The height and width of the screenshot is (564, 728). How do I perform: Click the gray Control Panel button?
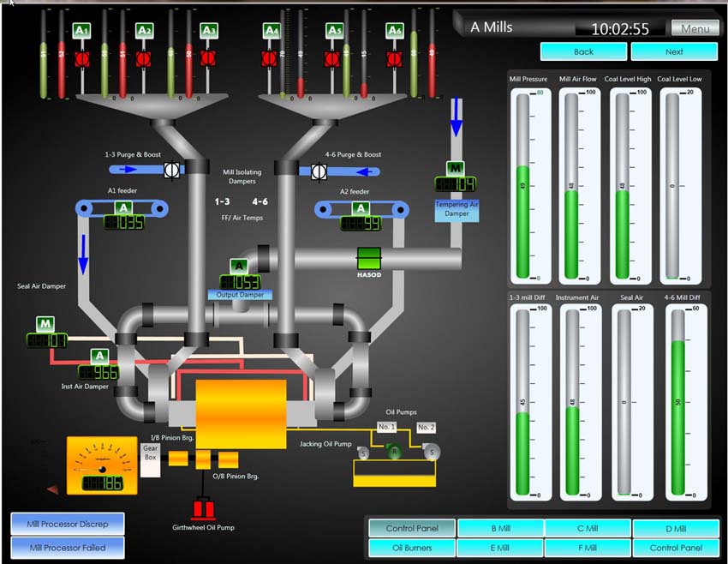412,528
